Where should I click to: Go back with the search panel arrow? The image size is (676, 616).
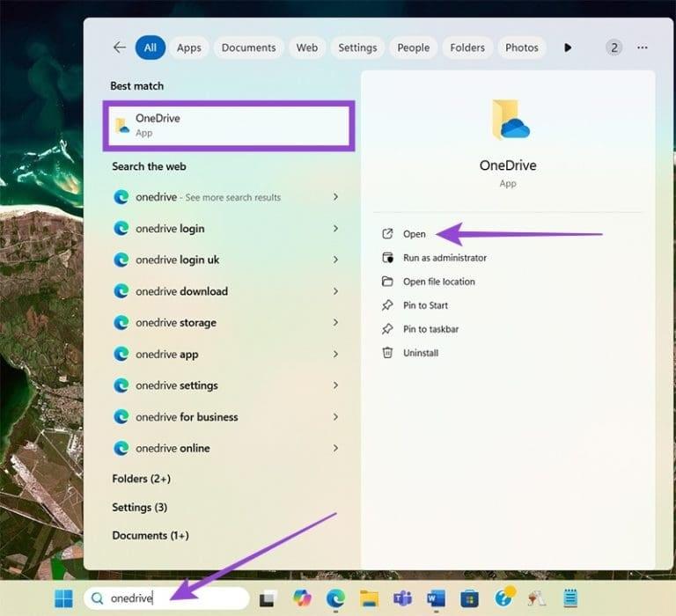120,48
